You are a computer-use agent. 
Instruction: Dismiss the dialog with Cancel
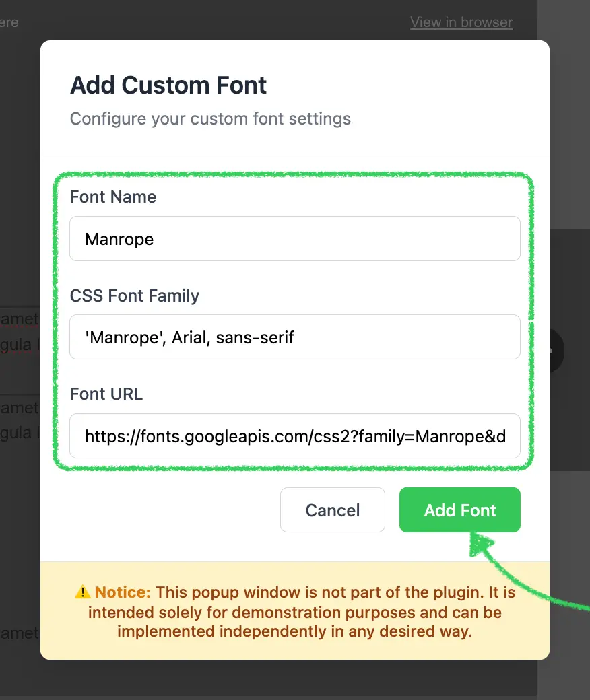click(x=333, y=510)
